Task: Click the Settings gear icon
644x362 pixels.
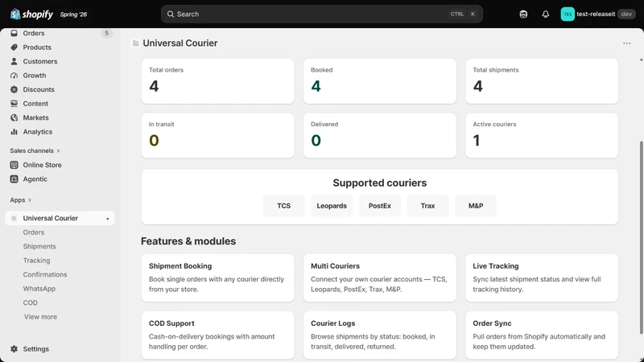Action: pos(14,349)
